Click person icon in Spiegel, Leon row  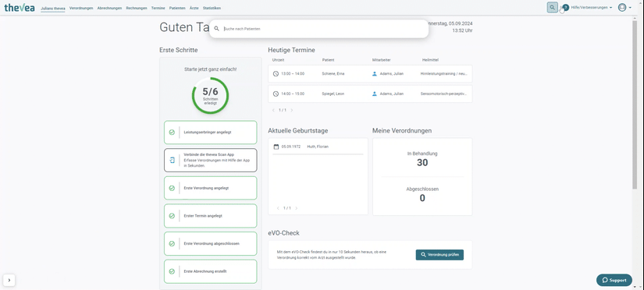pos(374,94)
